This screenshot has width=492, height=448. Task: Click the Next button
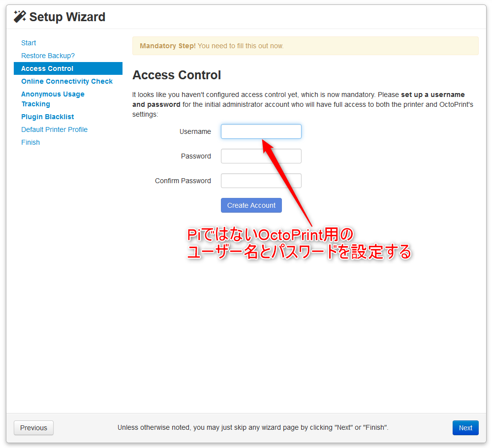465,428
